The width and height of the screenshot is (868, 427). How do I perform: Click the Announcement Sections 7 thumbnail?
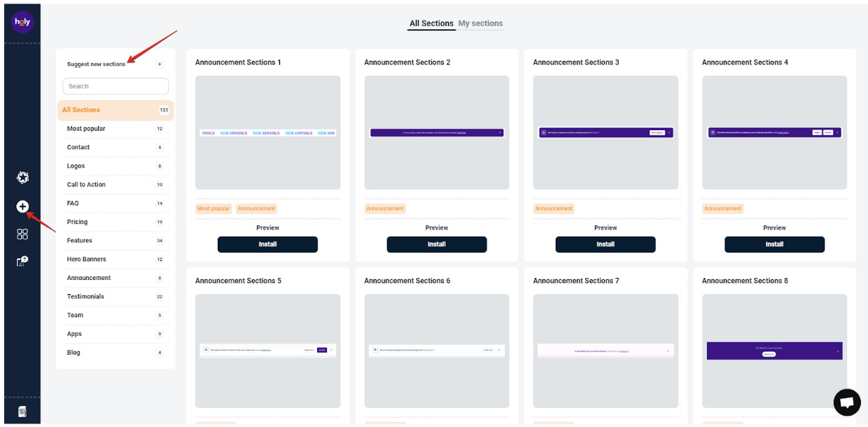tap(605, 351)
